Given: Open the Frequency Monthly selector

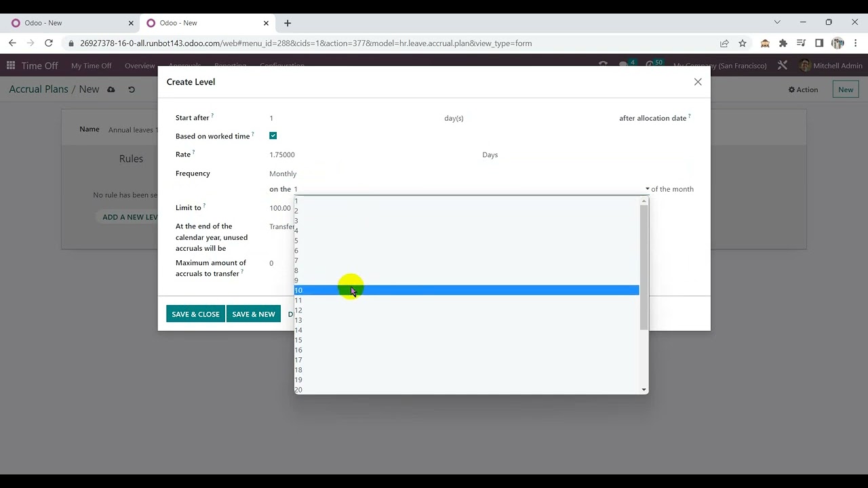Looking at the screenshot, I should click(283, 174).
